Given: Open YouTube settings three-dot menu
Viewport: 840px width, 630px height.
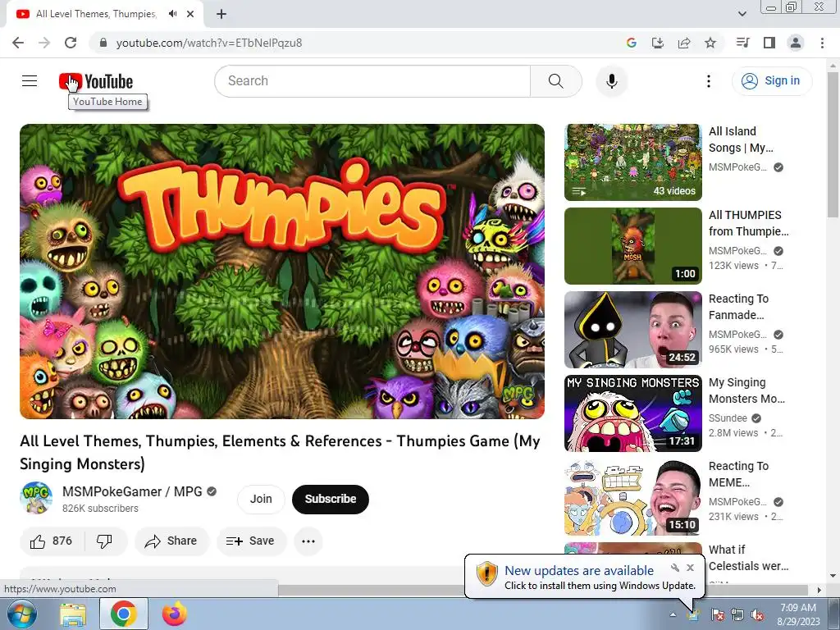Looking at the screenshot, I should click(x=708, y=81).
